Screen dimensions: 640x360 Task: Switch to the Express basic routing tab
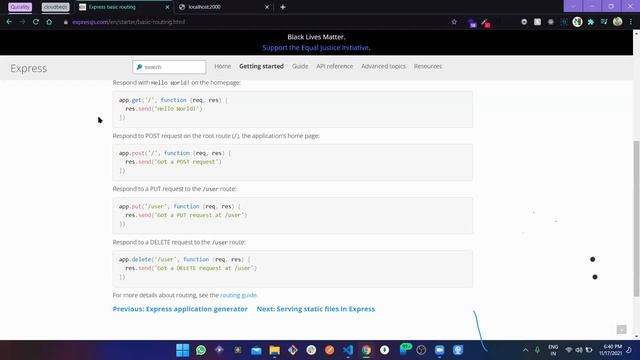pos(124,7)
